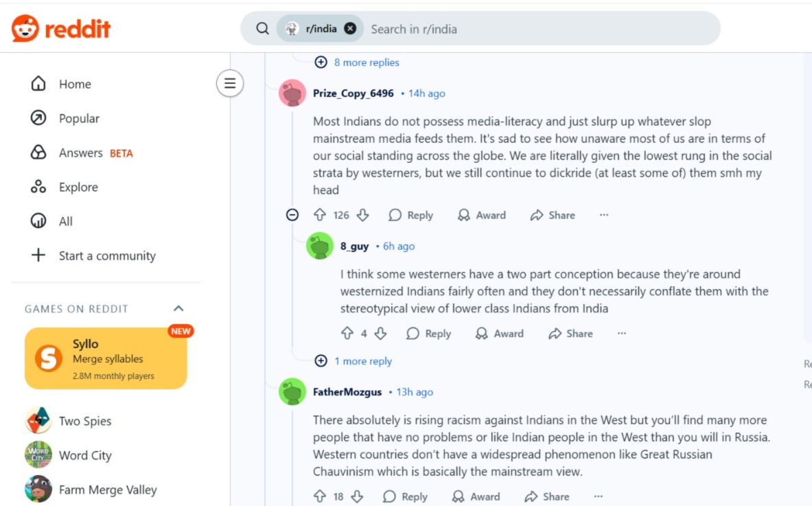Downvote Prize_Copy_6496's comment

(363, 215)
